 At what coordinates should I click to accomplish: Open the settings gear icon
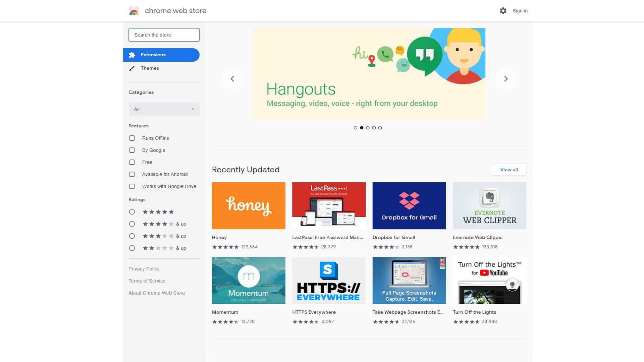tap(503, 11)
